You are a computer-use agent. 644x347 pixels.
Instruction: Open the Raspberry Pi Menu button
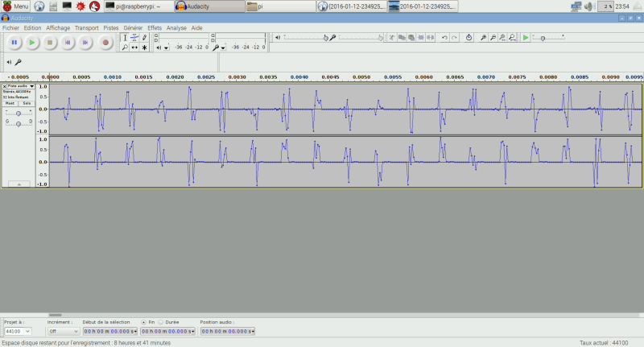15,6
